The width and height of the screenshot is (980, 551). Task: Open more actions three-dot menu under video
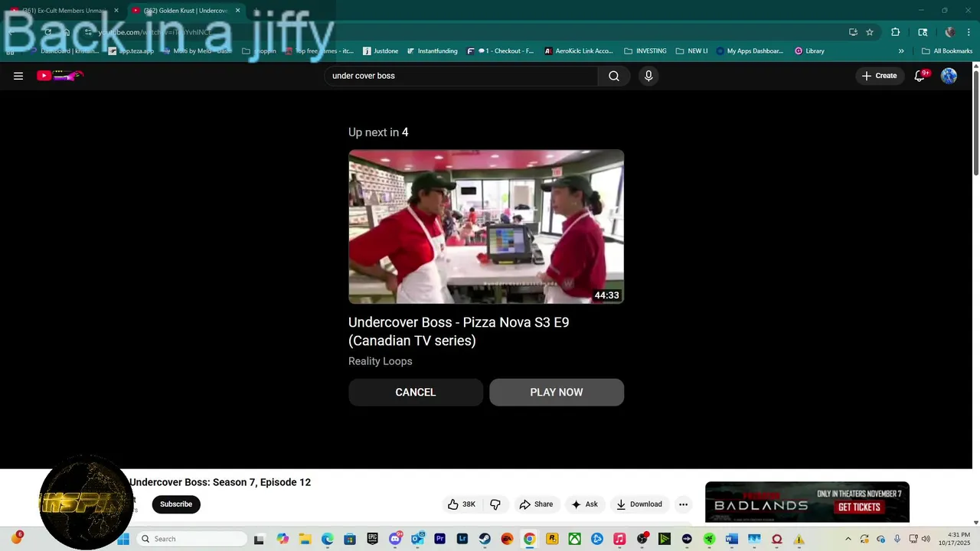click(683, 504)
